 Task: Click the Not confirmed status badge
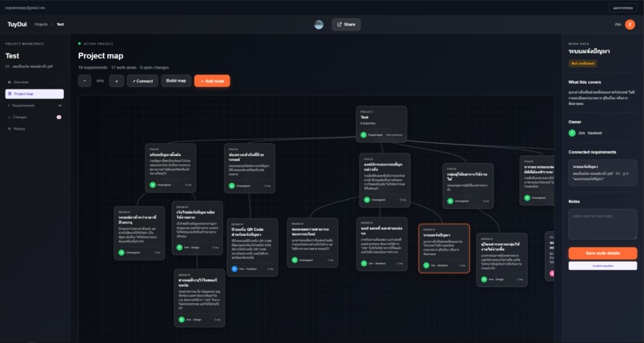tap(582, 64)
